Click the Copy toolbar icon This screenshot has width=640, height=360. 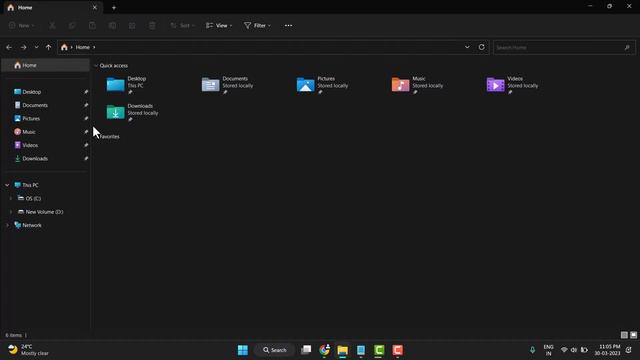(x=72, y=25)
